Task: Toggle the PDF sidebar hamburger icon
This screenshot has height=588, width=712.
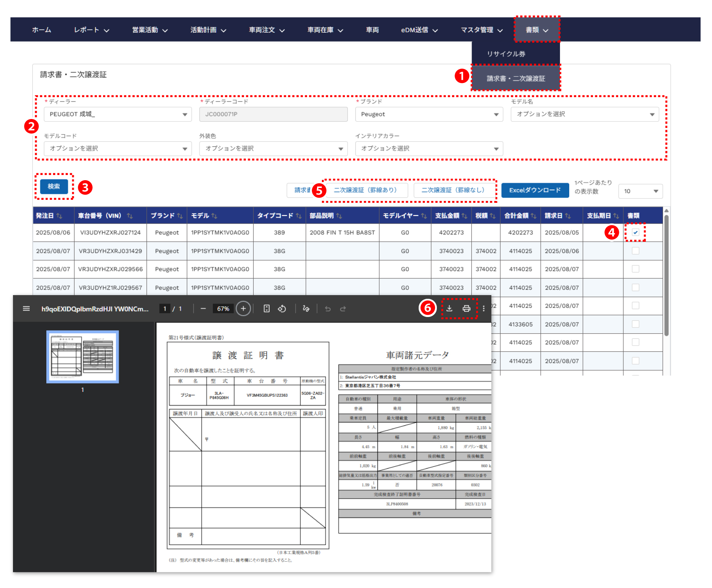Action: (x=26, y=308)
